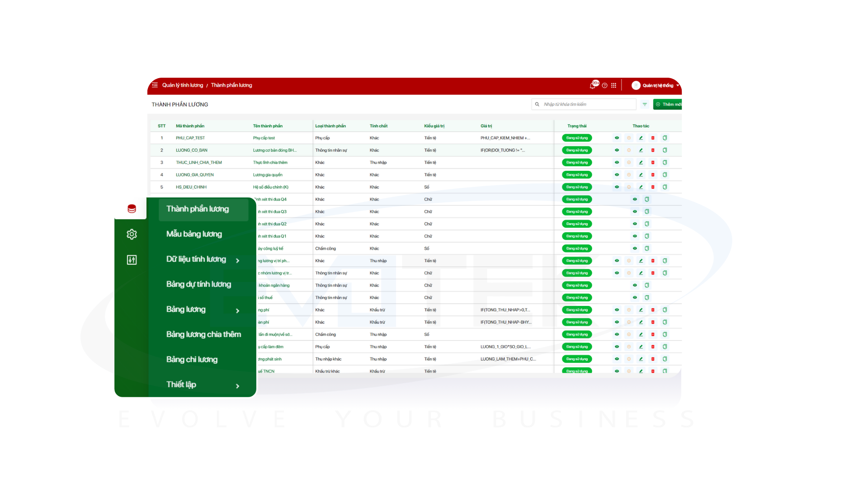The image size is (868, 488).
Task: Toggle the active status for HS_DIEU_CHINH
Action: pyautogui.click(x=629, y=187)
